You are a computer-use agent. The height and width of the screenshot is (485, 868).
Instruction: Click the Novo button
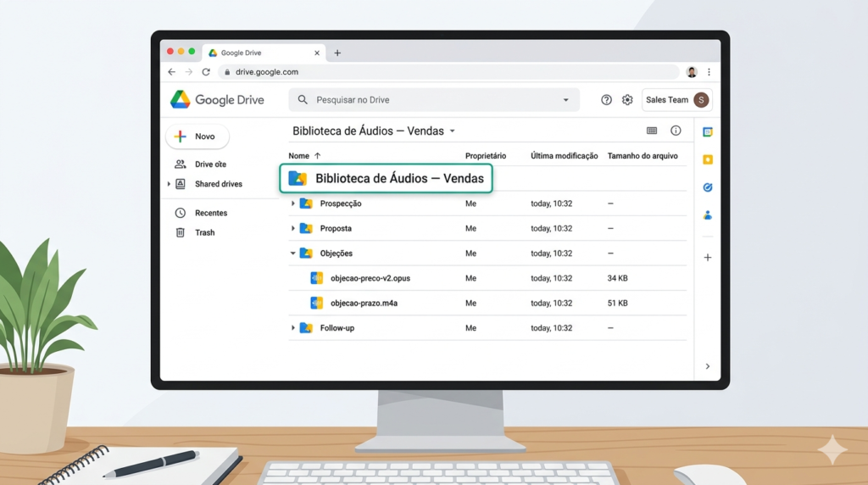tap(197, 137)
